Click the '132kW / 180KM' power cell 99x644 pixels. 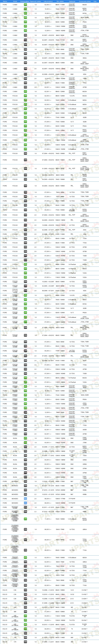tap(60, 620)
